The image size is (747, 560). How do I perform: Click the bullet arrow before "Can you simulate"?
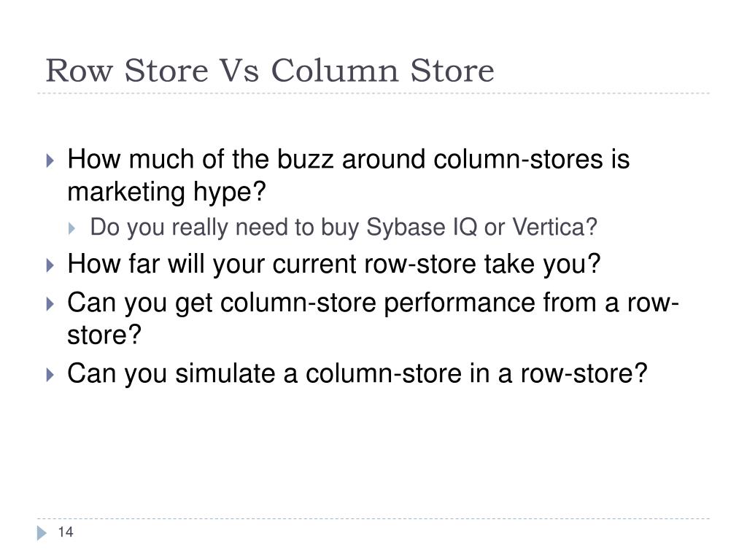[50, 375]
